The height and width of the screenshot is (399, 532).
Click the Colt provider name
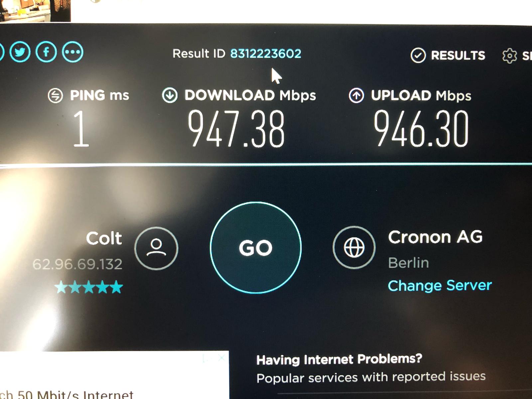(104, 238)
